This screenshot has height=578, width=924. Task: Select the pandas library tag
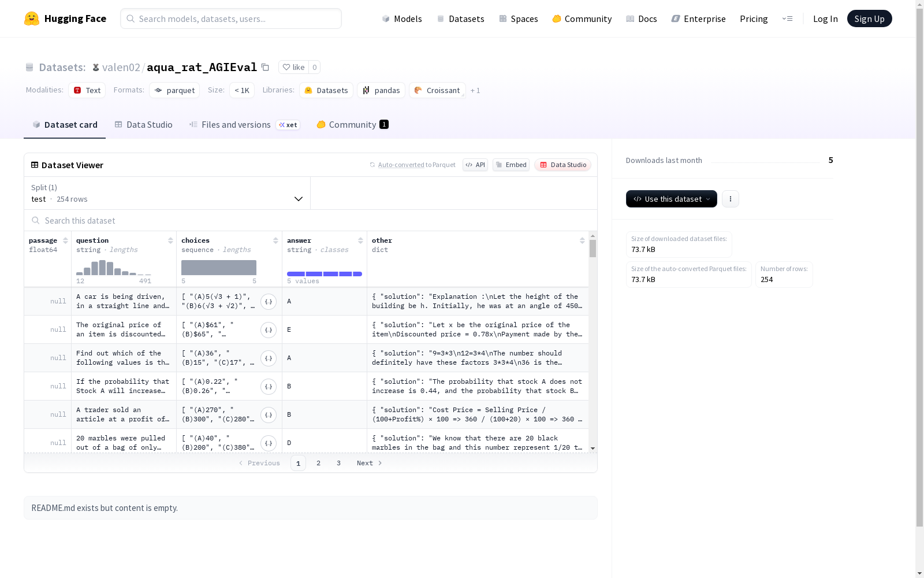381,90
